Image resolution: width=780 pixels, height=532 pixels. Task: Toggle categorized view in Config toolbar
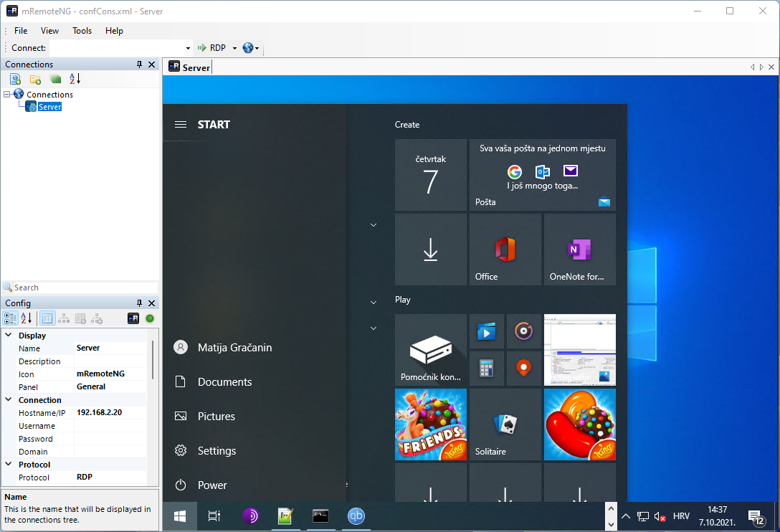click(10, 318)
